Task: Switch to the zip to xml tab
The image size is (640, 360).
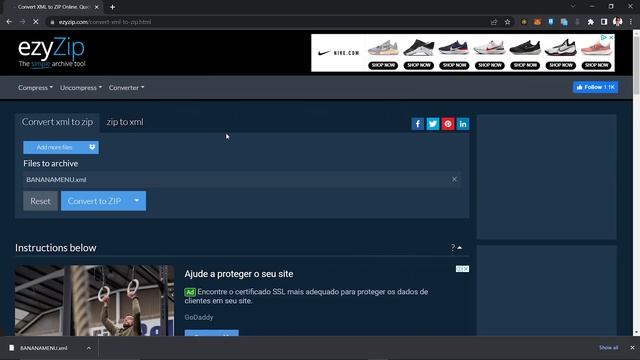Action: 125,122
